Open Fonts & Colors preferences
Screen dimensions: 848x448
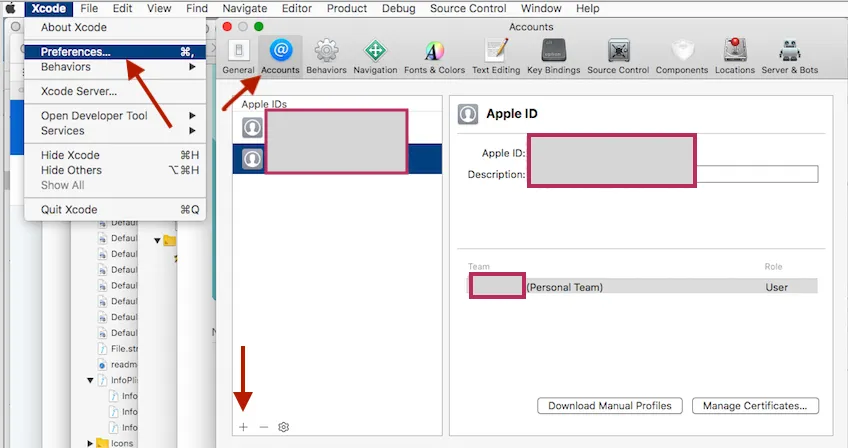(434, 56)
